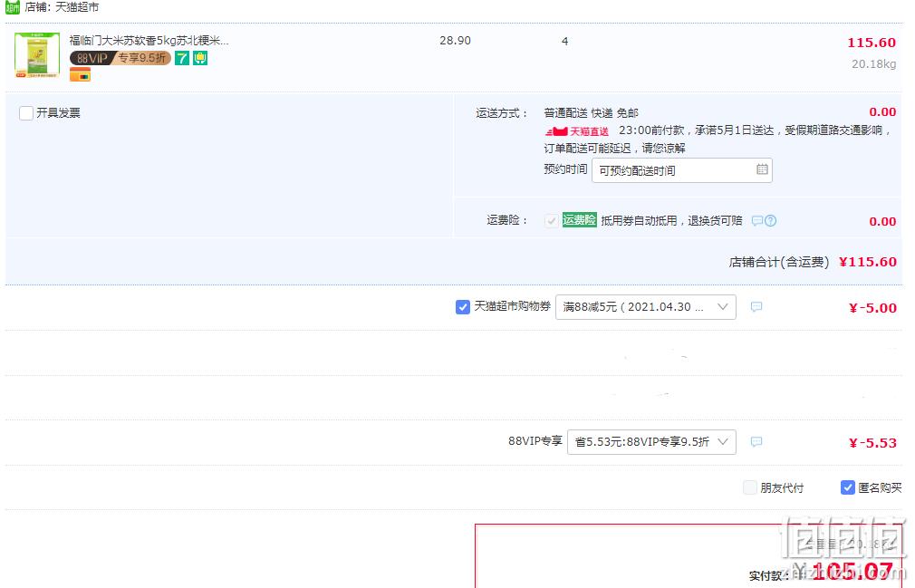
Task: Click the green 超市 store icon
Action: tap(13, 7)
